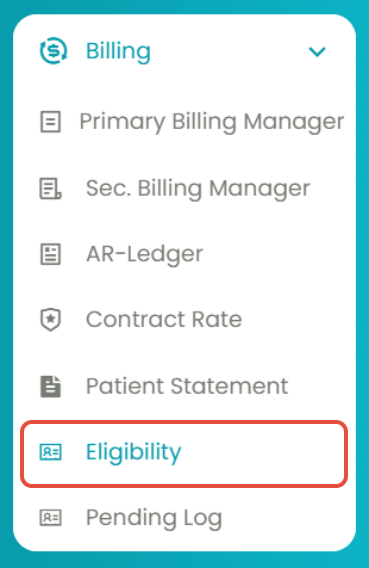Collapse the Billing section with the chevron
The width and height of the screenshot is (369, 568).
pos(317,52)
